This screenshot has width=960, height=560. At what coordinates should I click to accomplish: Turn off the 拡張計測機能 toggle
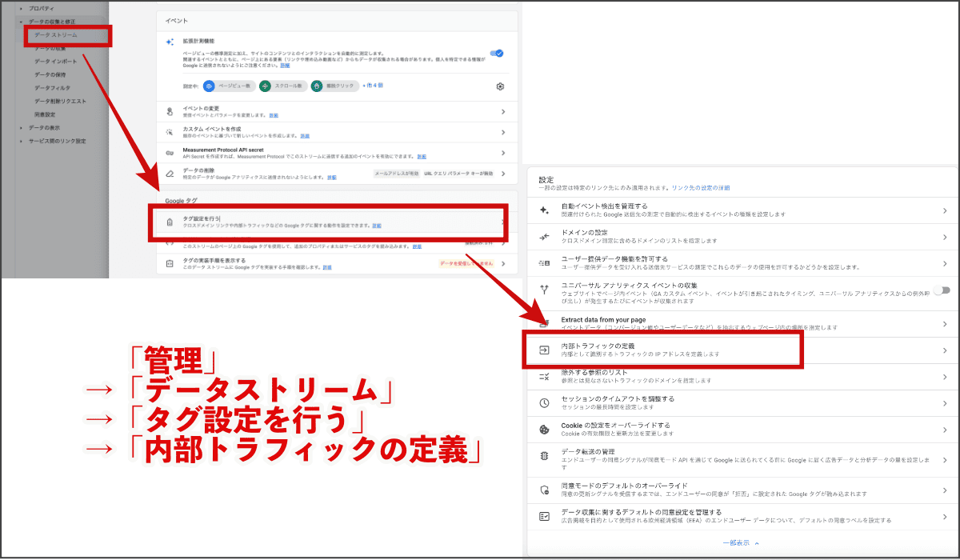pyautogui.click(x=497, y=53)
